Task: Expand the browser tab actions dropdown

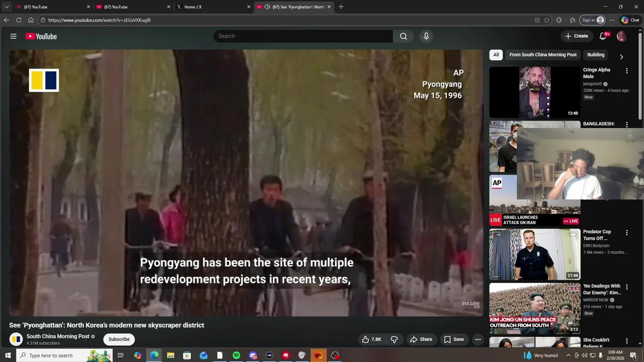Action: click(x=7, y=7)
